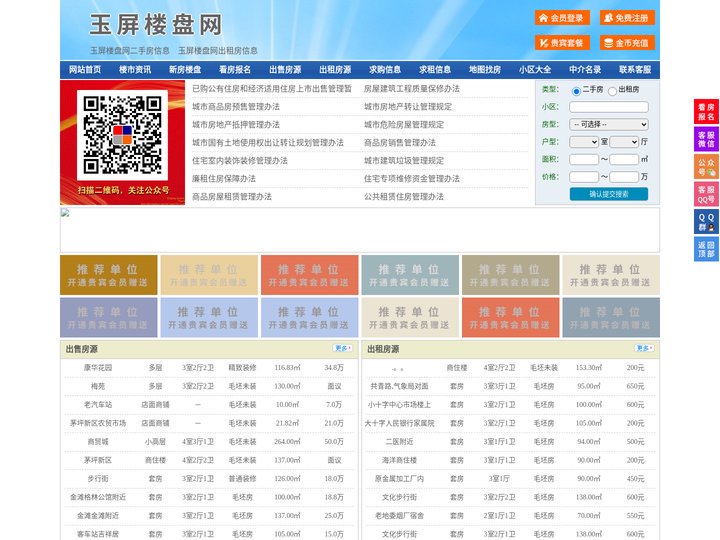
Task: Click the 会员登录 button
Action: [562, 18]
